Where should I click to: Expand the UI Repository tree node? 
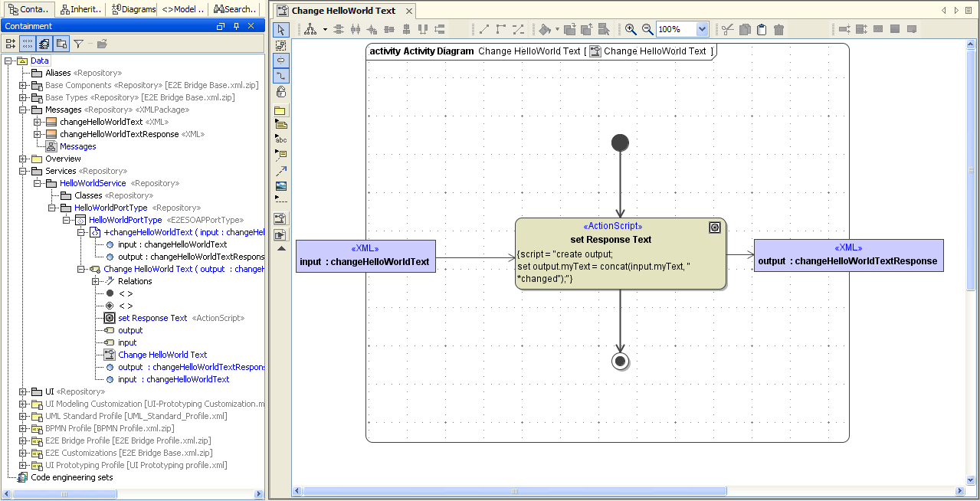point(23,391)
